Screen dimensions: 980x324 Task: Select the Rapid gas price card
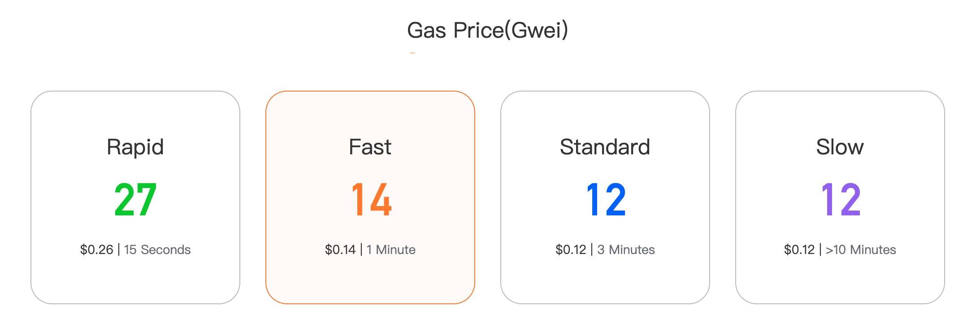(x=135, y=197)
